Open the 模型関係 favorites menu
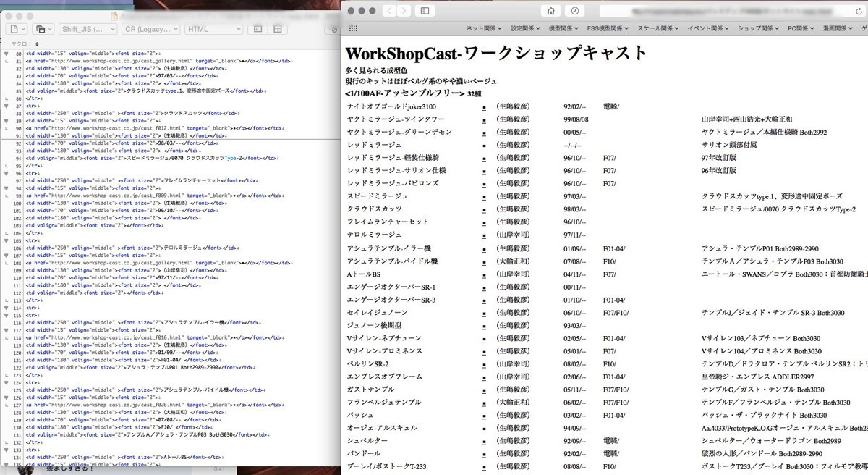 pos(565,28)
